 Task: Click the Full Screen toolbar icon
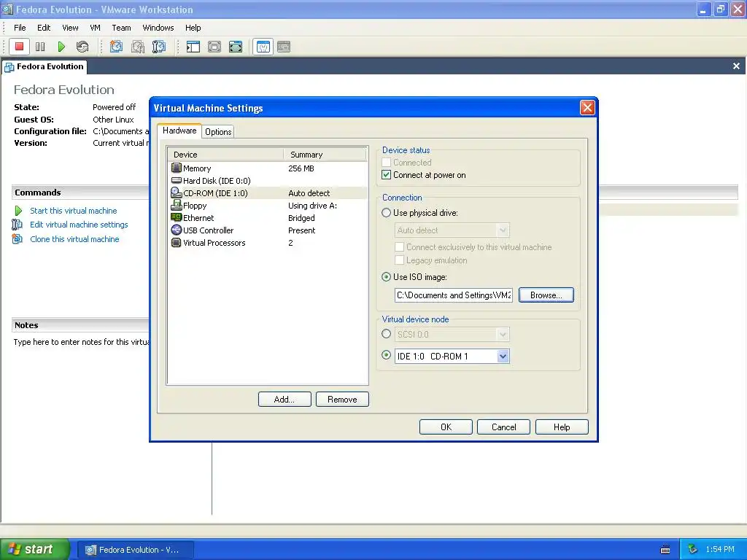click(x=236, y=47)
